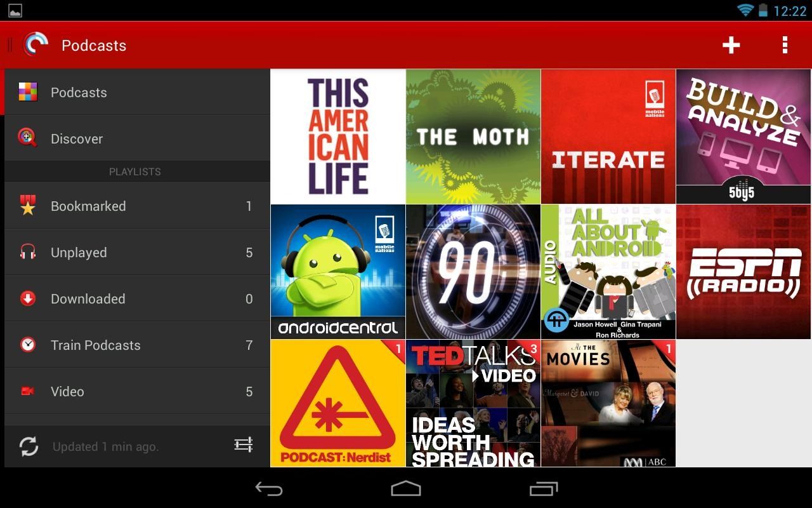This screenshot has width=812, height=508.
Task: Open the playlist settings icon at sidebar bottom
Action: (244, 446)
